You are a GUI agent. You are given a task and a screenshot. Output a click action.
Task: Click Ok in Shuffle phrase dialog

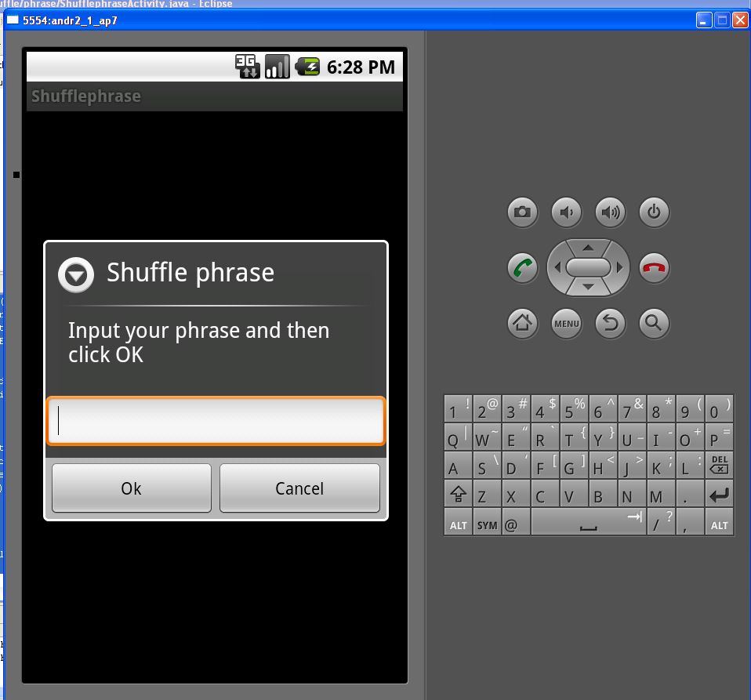[131, 488]
